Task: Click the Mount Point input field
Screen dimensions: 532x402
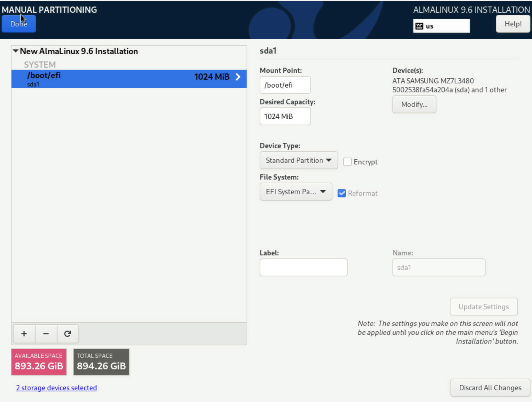Action: coord(285,85)
